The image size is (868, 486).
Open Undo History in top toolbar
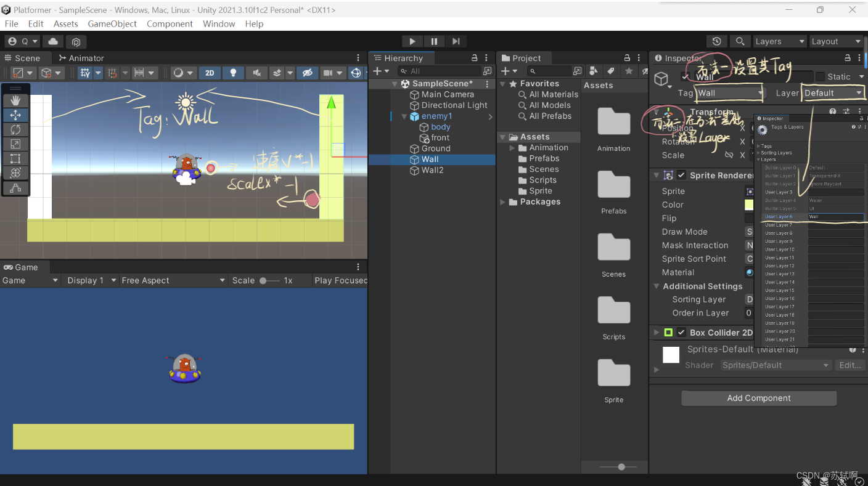click(716, 41)
